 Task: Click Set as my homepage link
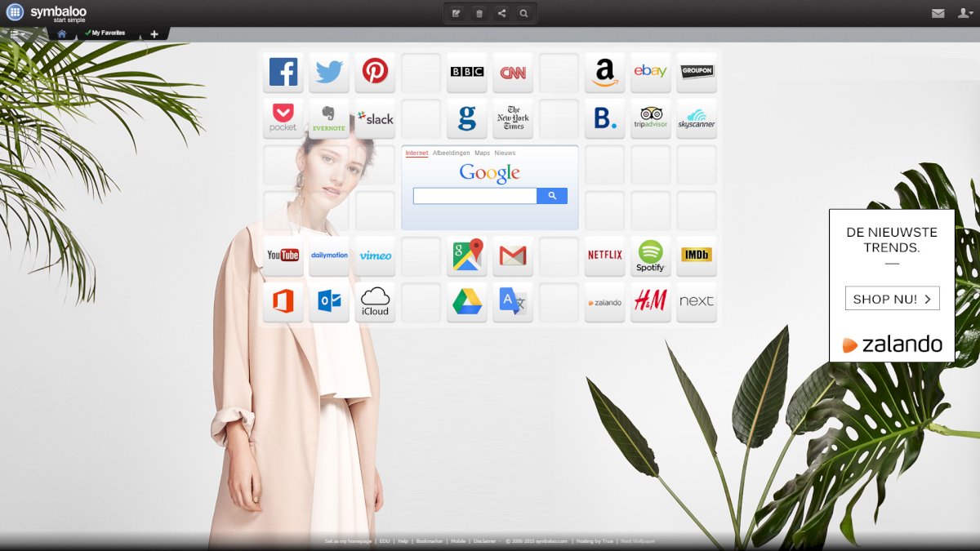(348, 541)
